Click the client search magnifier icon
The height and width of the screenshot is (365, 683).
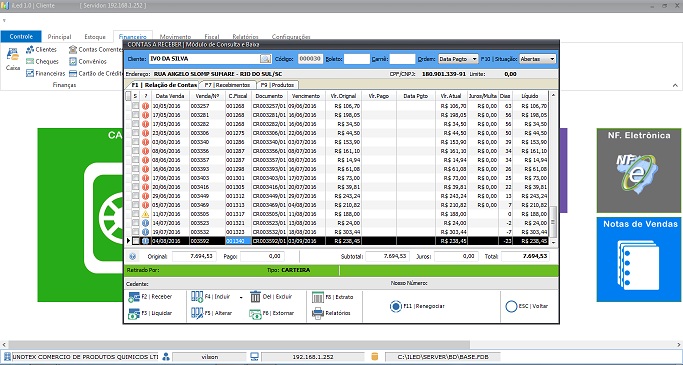point(265,59)
